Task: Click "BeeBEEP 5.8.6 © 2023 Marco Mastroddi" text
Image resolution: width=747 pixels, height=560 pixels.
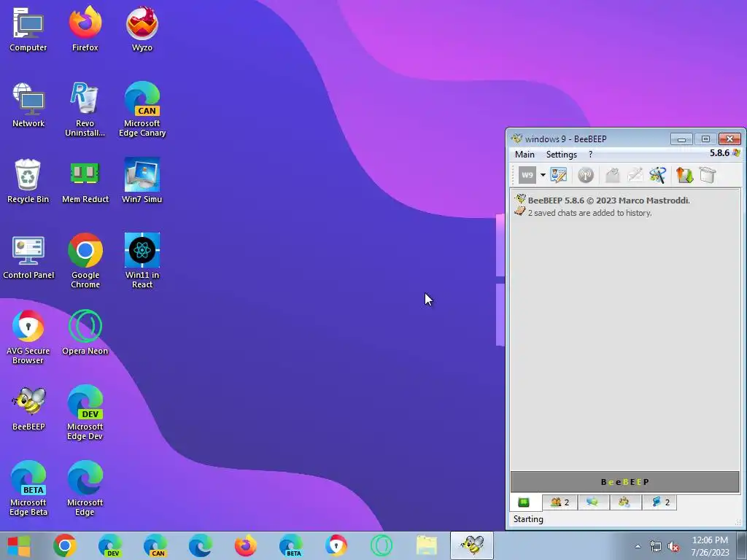Action: (x=608, y=201)
